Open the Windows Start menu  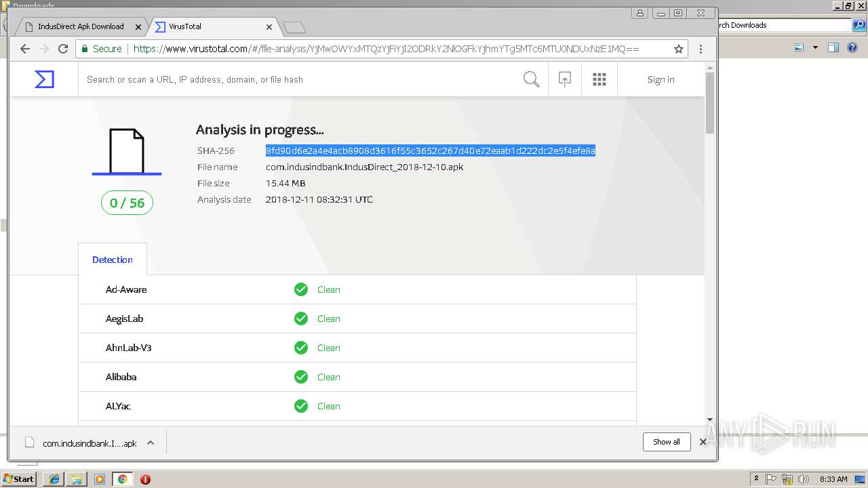click(x=19, y=479)
